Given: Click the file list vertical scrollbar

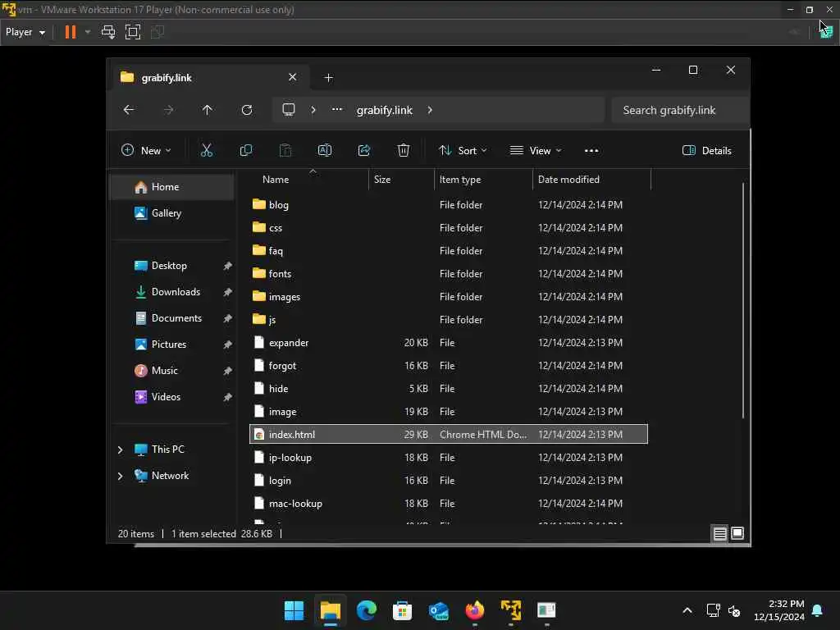Looking at the screenshot, I should [743, 300].
